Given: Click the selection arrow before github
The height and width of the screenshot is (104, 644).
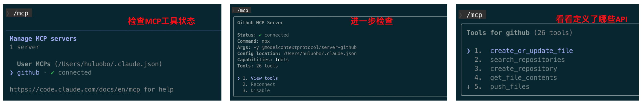Looking at the screenshot, I should click(x=11, y=73).
